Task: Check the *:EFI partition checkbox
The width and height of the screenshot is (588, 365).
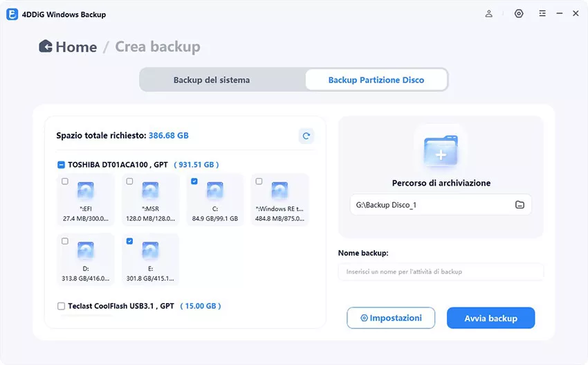Action: pyautogui.click(x=65, y=181)
